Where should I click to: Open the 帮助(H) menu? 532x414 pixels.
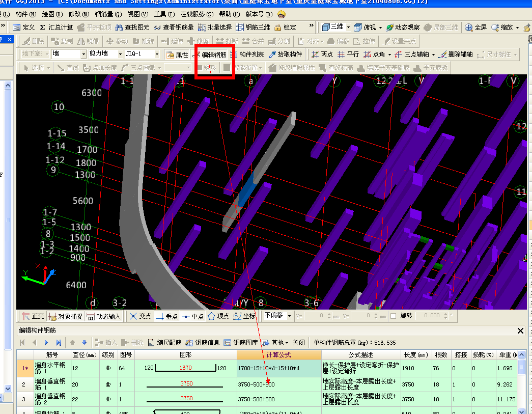230,14
